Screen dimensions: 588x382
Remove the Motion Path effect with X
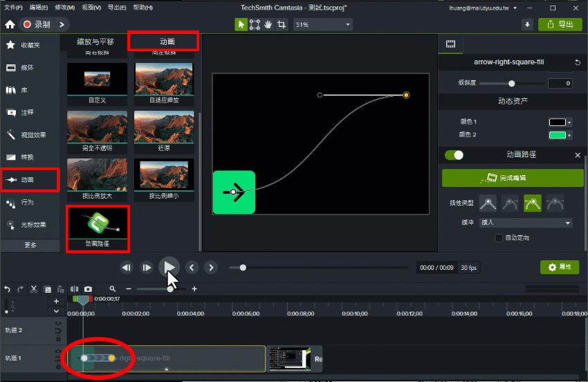[x=578, y=155]
